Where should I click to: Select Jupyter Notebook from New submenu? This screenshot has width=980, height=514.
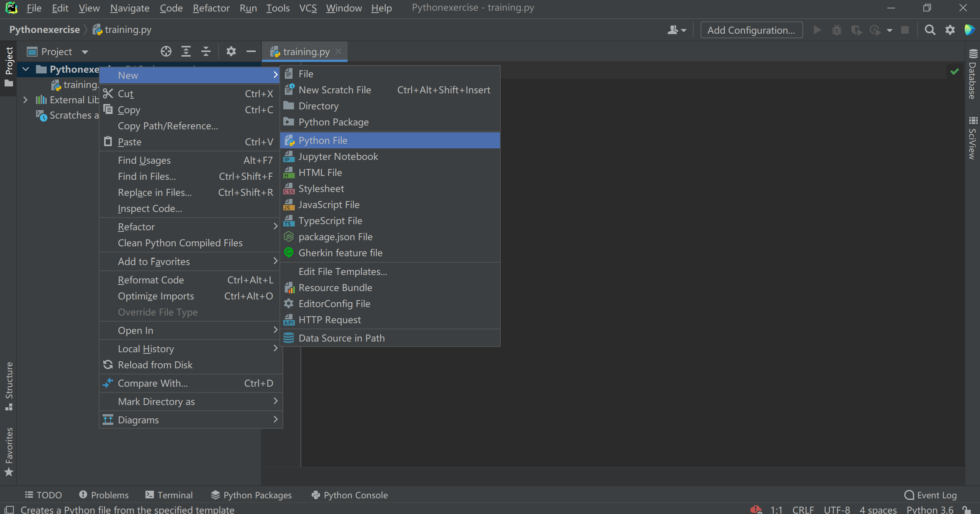pyautogui.click(x=338, y=156)
